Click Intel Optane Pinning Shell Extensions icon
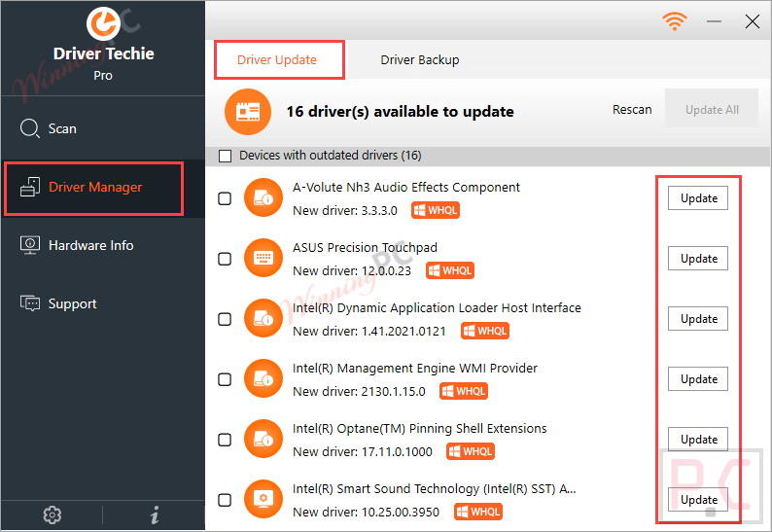Image resolution: width=772 pixels, height=532 pixels. click(263, 439)
